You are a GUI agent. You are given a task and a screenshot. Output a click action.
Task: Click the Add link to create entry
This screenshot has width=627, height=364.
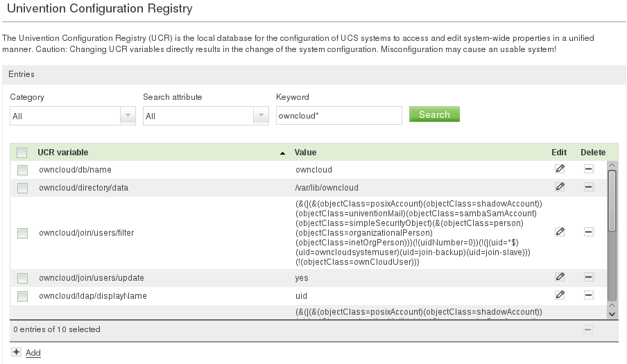(33, 353)
